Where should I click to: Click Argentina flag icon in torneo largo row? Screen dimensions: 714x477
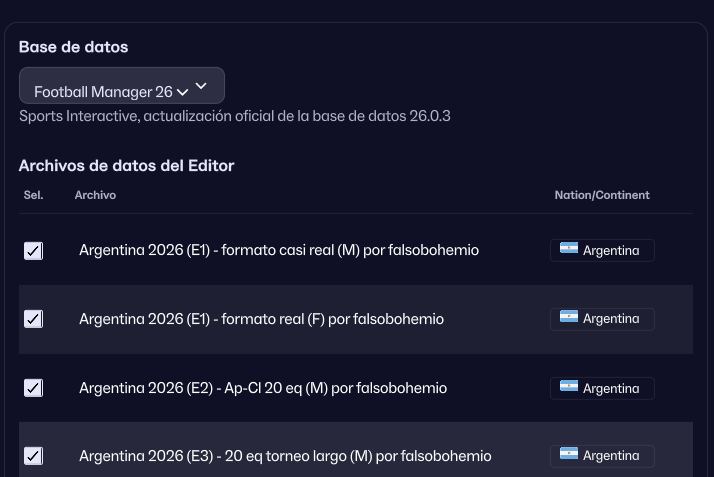pos(569,454)
